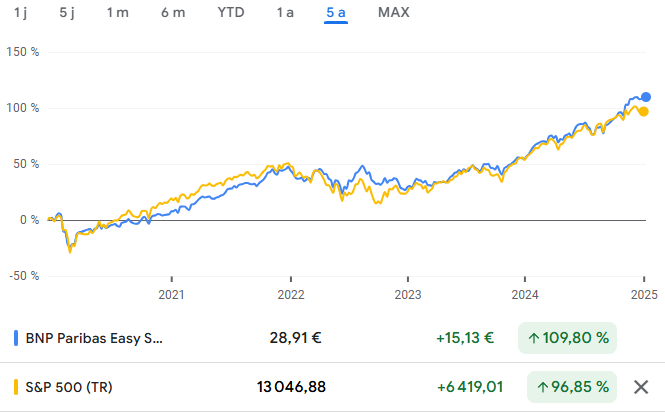This screenshot has height=413, width=665.
Task: Click the 2023 marker on the time axis
Action: coord(407,295)
